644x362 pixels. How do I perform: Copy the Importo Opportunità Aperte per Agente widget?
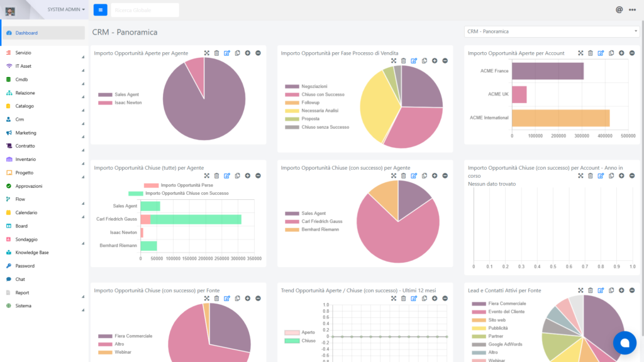click(237, 53)
